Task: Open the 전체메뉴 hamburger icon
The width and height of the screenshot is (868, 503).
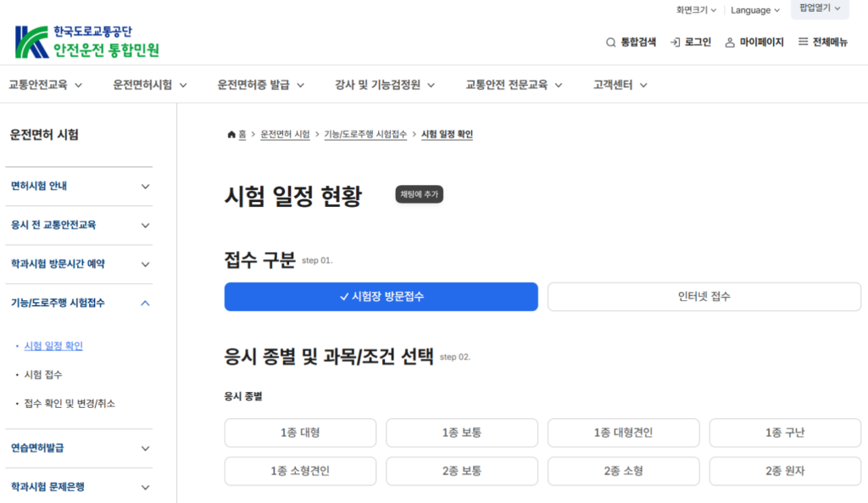Action: (x=803, y=42)
